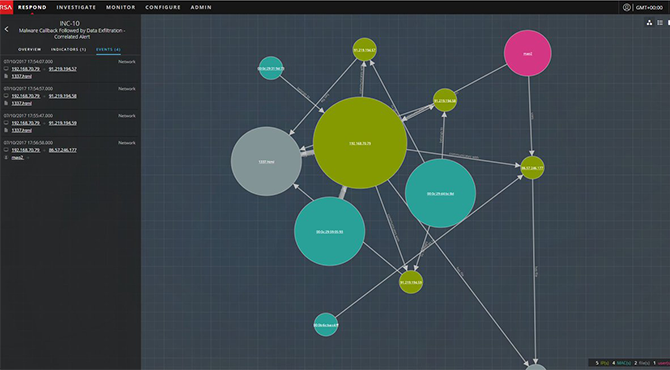Switch to the table list view icon
Screen dimensions: 670x370
[660, 23]
